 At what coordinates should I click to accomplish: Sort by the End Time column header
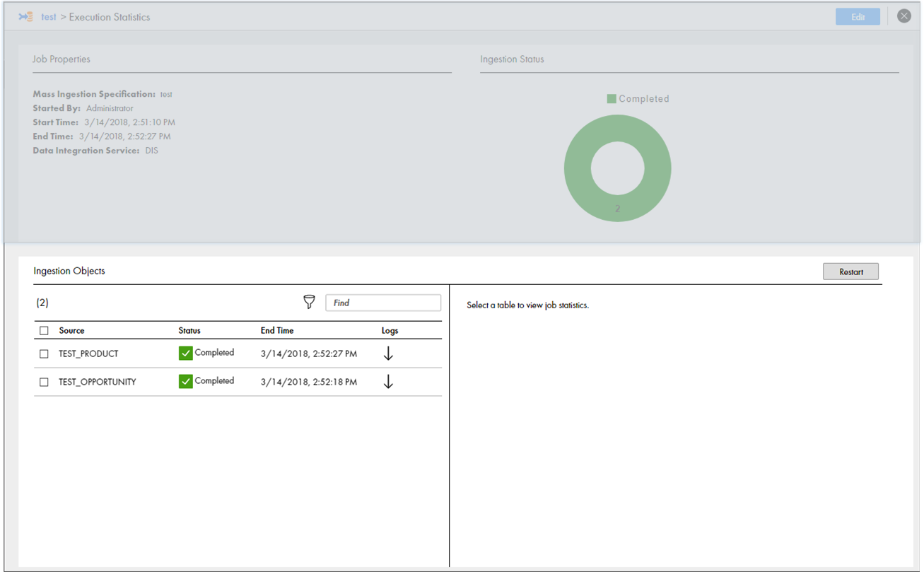(x=277, y=330)
